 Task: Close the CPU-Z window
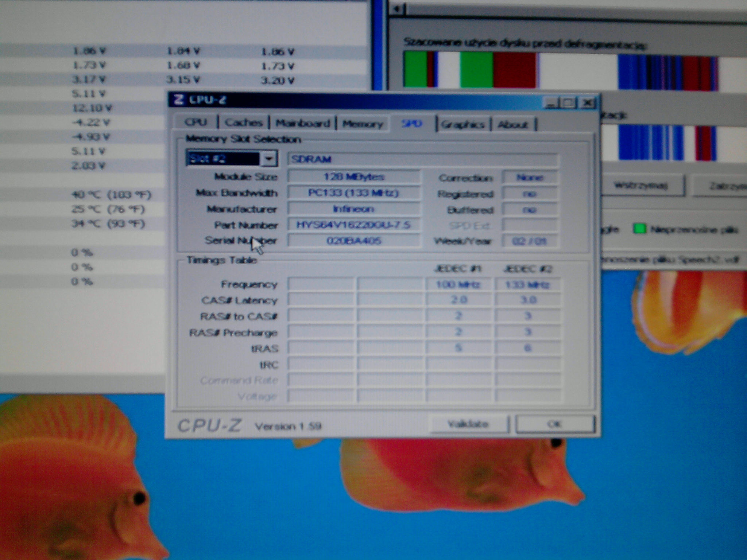pyautogui.click(x=587, y=104)
